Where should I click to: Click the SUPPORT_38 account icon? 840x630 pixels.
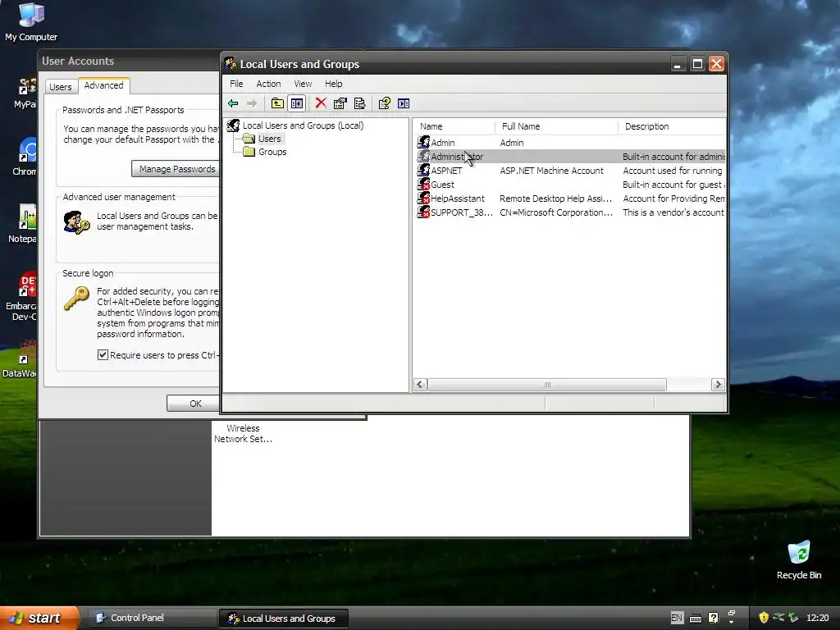click(x=423, y=212)
